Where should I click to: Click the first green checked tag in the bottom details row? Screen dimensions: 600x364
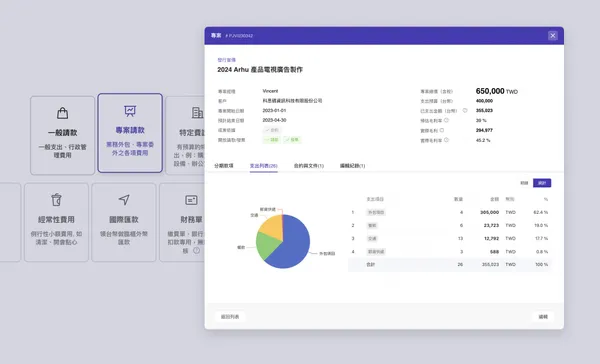coord(271,140)
